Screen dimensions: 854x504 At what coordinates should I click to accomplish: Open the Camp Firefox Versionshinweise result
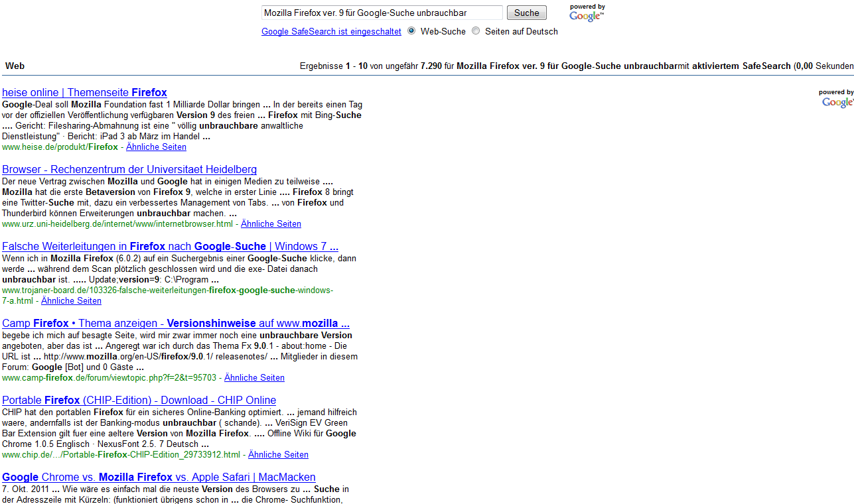(176, 323)
